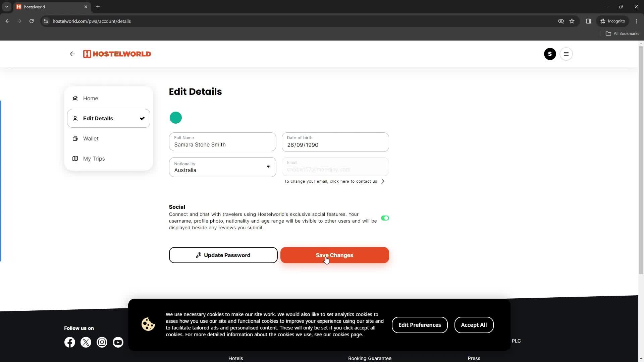This screenshot has height=362, width=644.
Task: Click the Save Changes button
Action: [x=334, y=255]
